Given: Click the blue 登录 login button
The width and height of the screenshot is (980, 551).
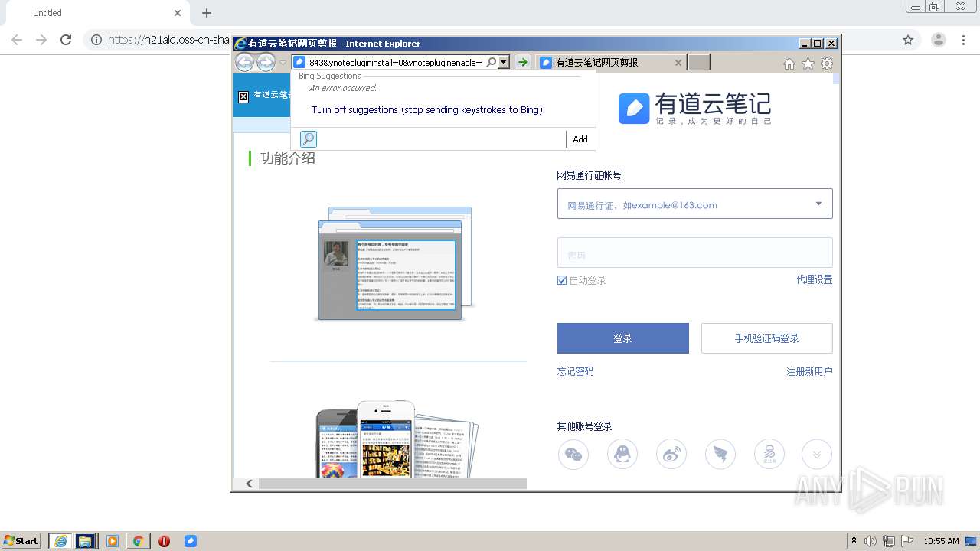Looking at the screenshot, I should (x=623, y=338).
